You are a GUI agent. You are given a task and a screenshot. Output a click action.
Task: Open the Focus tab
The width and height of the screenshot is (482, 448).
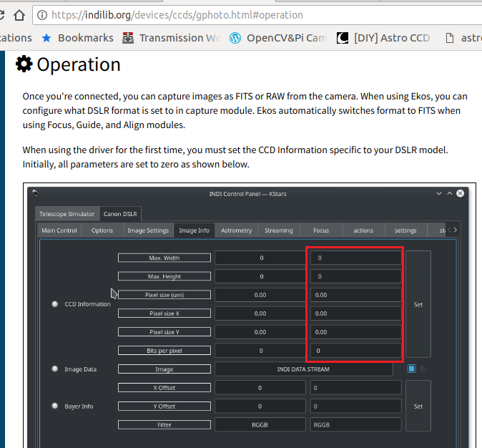point(321,230)
